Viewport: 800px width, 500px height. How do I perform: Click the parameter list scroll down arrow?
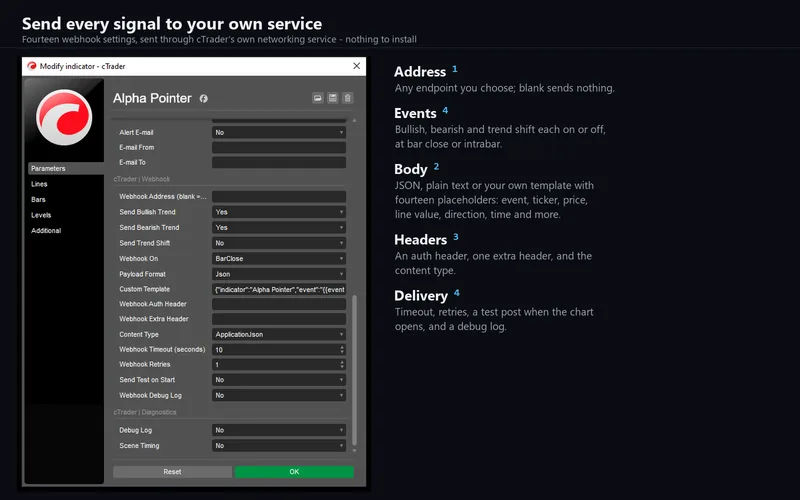(354, 451)
